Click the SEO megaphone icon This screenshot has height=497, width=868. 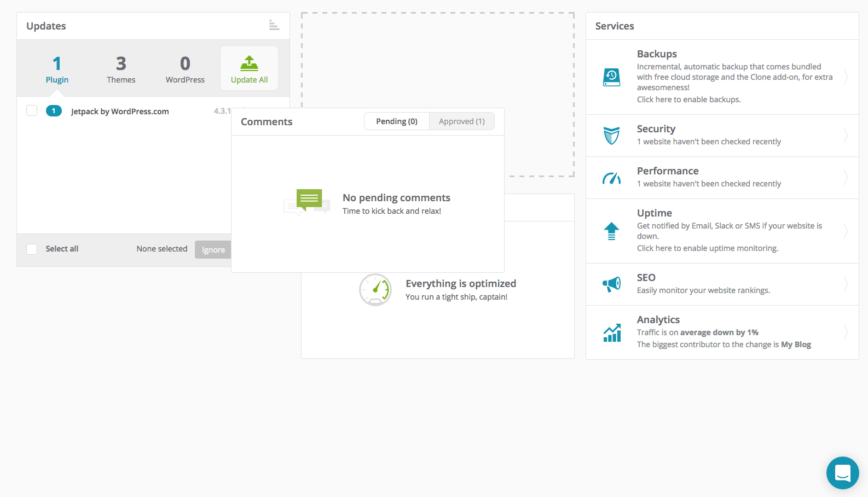[611, 284]
